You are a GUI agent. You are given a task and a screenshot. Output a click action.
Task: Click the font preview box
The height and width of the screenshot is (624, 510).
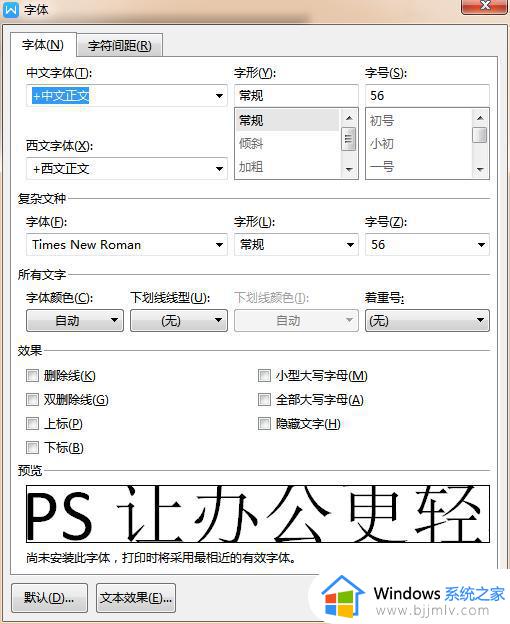(x=258, y=514)
